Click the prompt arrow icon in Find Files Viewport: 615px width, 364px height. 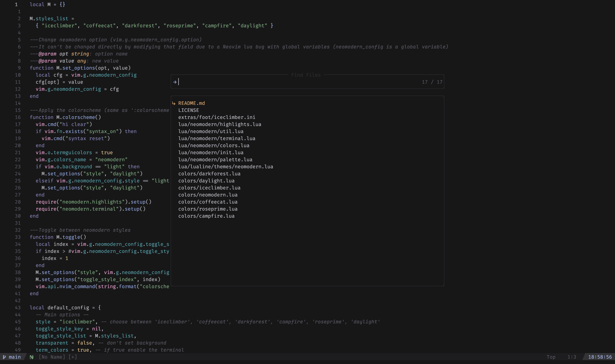[x=175, y=82]
